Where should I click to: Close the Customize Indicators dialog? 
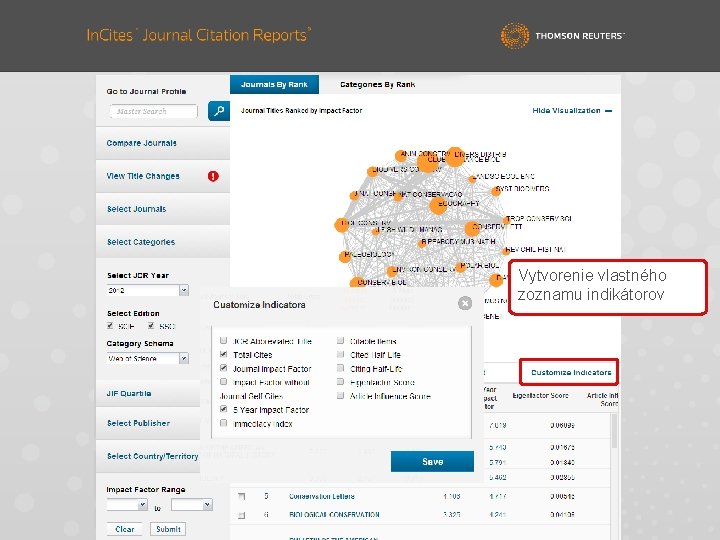465,303
